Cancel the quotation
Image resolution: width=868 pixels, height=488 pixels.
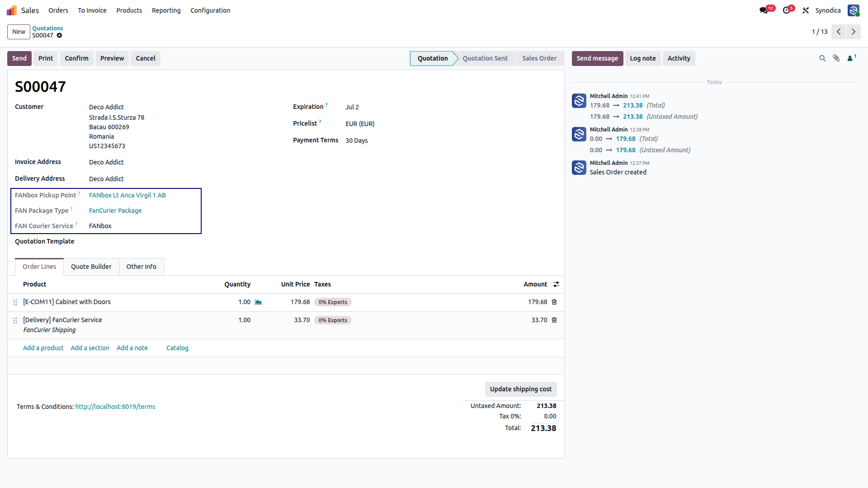click(146, 58)
